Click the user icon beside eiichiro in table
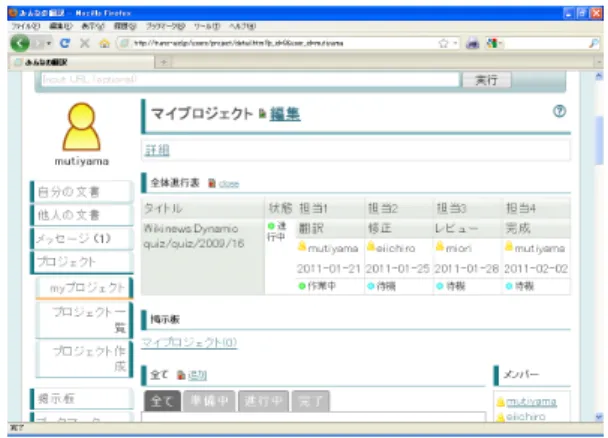This screenshot has width=608, height=438. click(x=371, y=246)
